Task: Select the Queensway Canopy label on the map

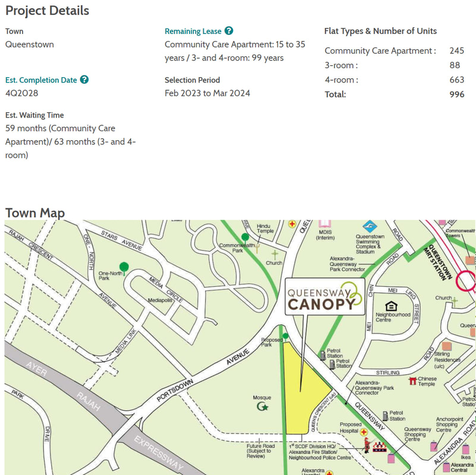Action: click(325, 297)
